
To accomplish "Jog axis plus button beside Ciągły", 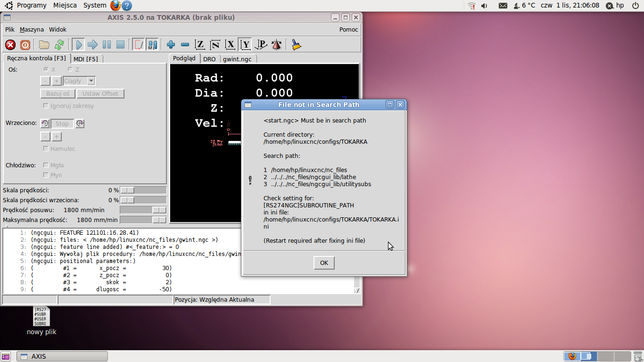I will tap(57, 81).
